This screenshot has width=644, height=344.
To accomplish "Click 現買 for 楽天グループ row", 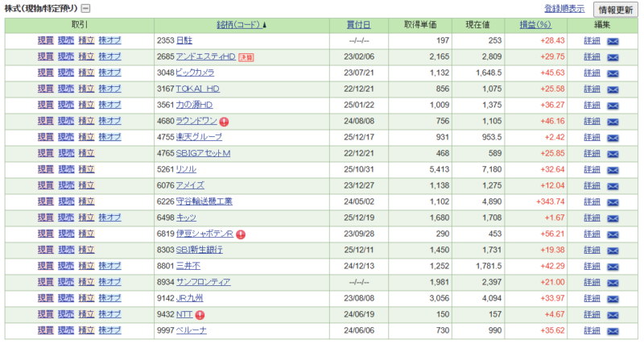I will click(x=46, y=138).
